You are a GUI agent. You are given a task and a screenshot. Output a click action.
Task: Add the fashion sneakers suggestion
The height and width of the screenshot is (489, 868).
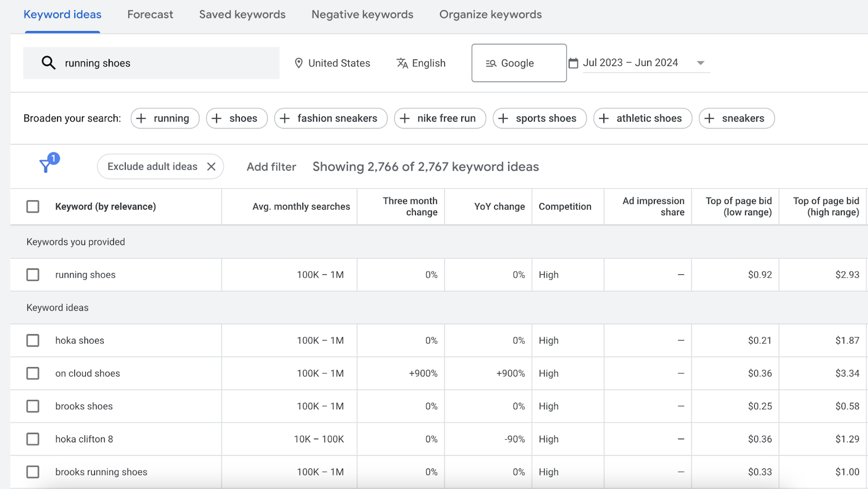tap(331, 118)
